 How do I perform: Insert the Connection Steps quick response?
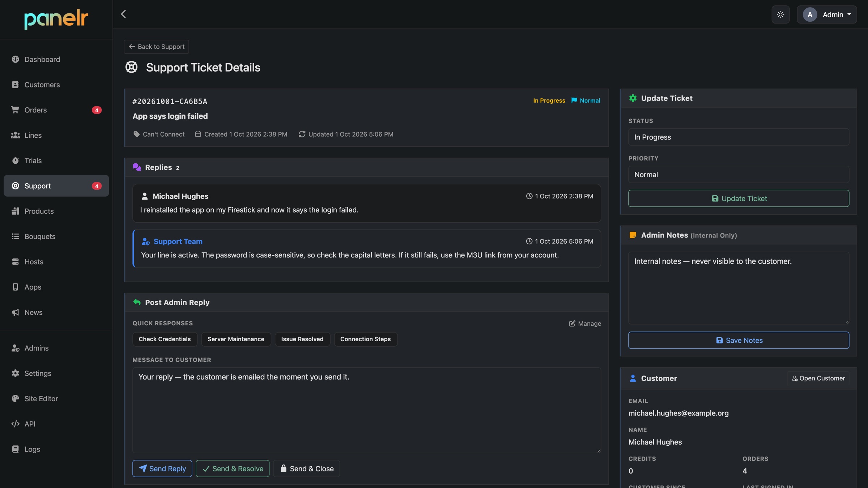(x=365, y=339)
